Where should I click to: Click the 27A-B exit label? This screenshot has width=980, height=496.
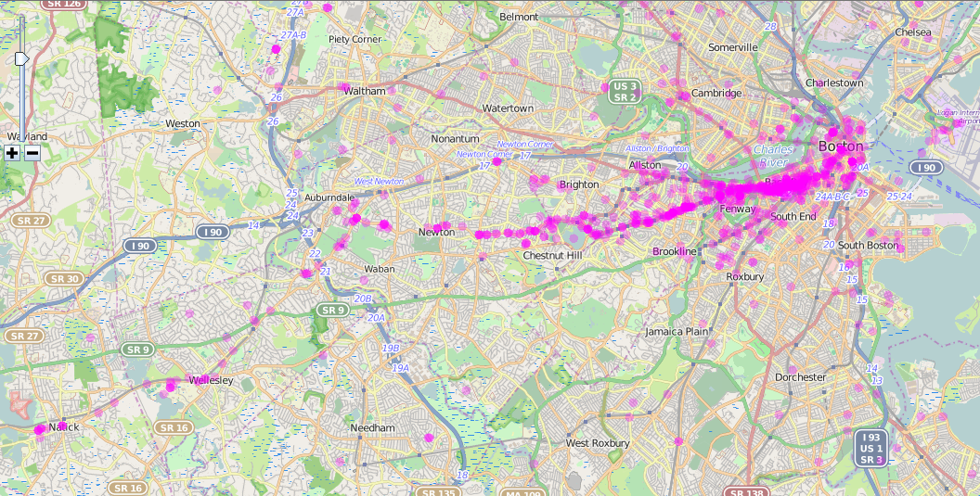tap(293, 35)
